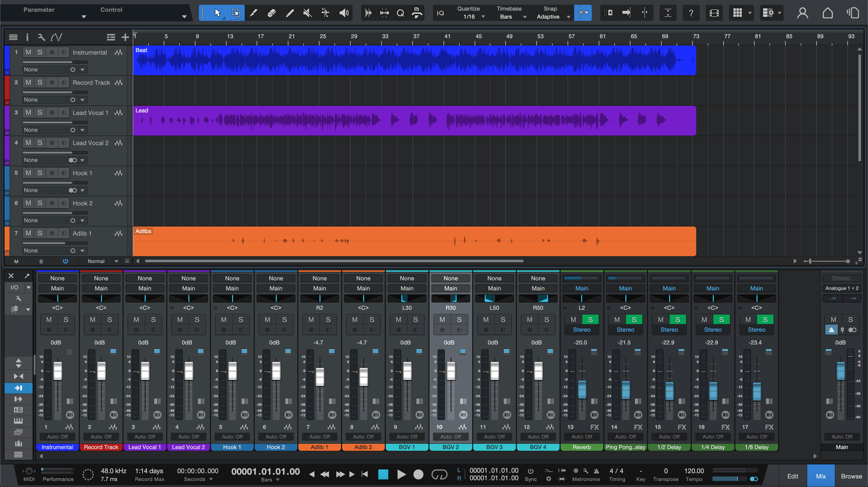Arm the Record Track for recording
Viewport: 868px width, 487px height.
coord(51,82)
